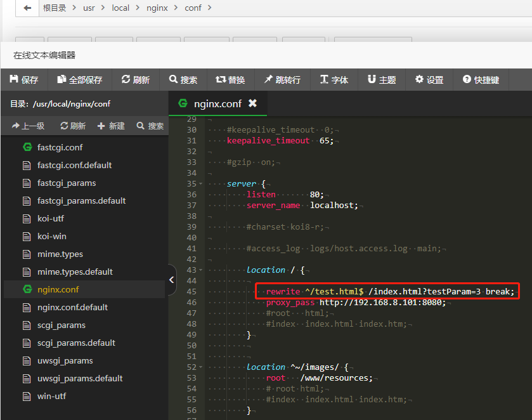This screenshot has width=532, height=420.
Task: Open the scgi_params file
Action: coord(84,325)
